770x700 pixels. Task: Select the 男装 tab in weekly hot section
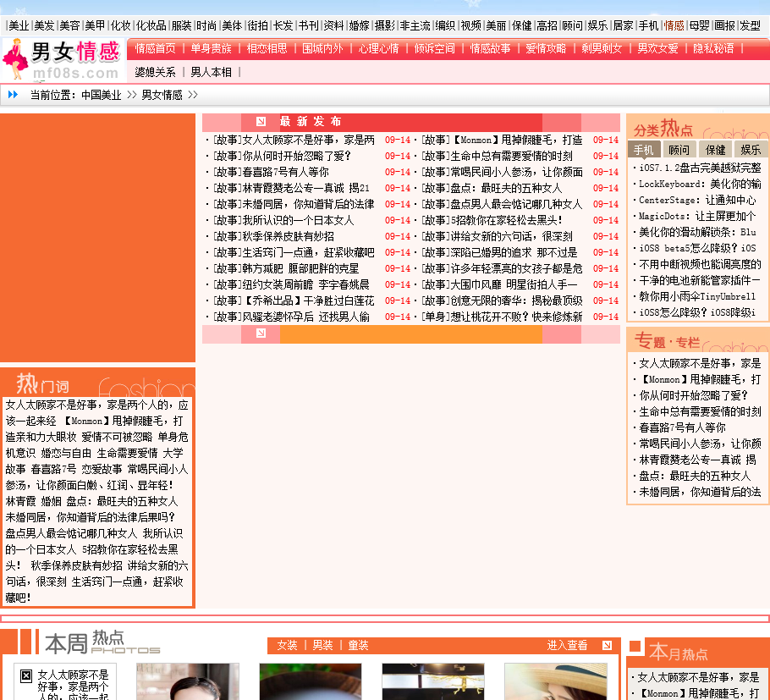322,645
